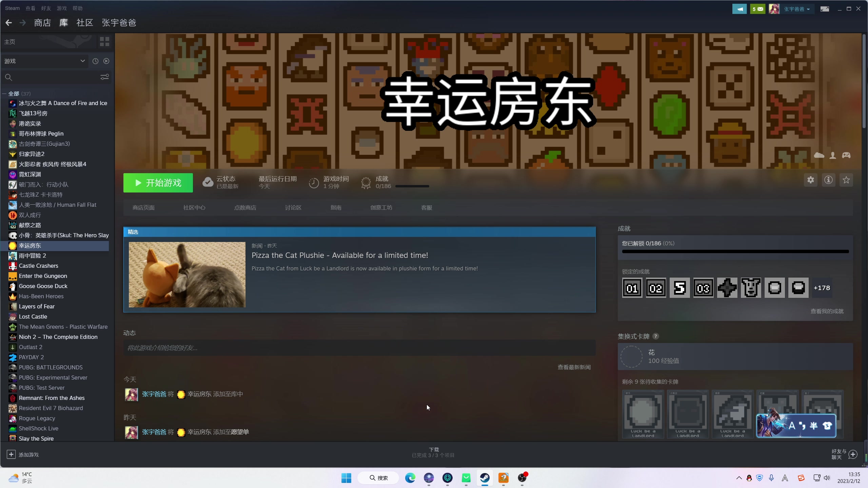
Task: Open taskbar 搜索 search box
Action: pyautogui.click(x=378, y=478)
